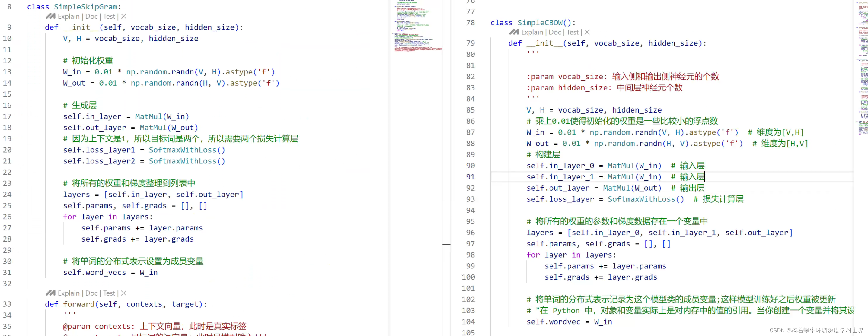Click '@param contexts:' docstring line
This screenshot has height=336, width=868.
pos(155,327)
